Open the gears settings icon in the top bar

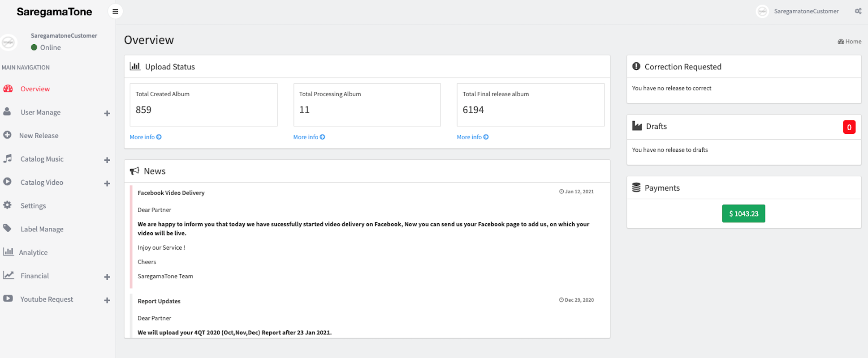858,11
